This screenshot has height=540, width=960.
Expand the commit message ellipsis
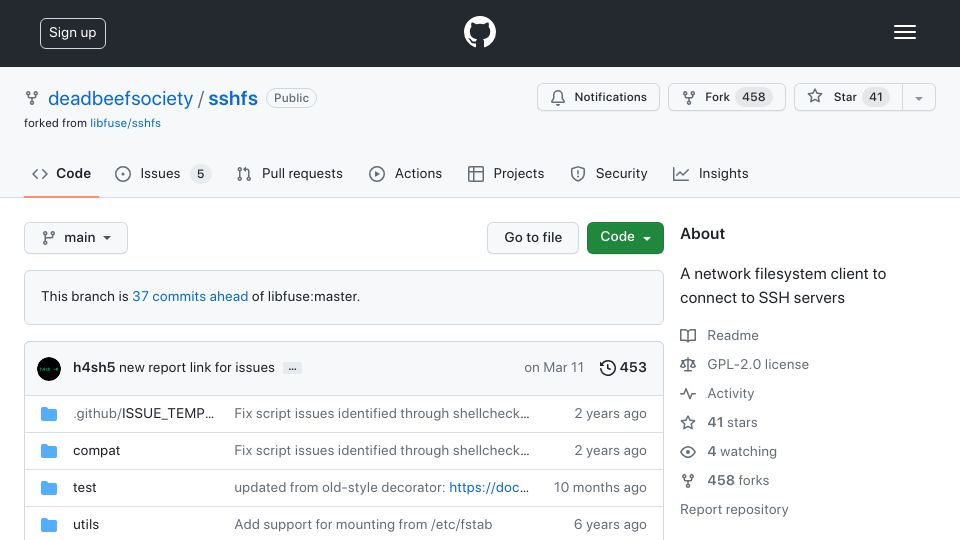pos(293,368)
